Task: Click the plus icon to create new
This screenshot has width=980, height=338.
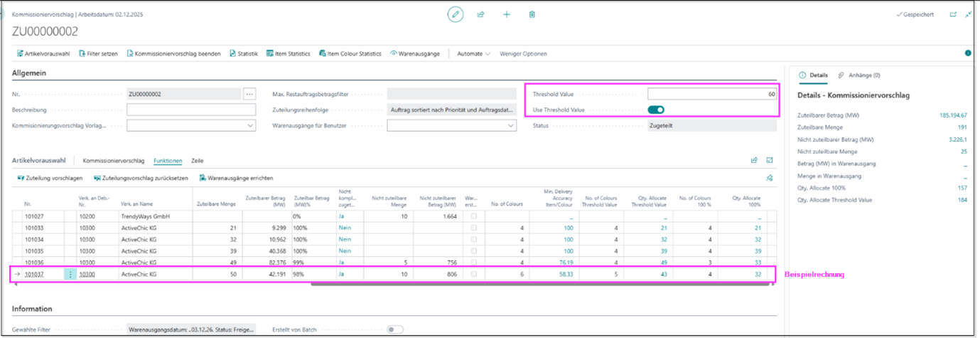Action: point(507,14)
